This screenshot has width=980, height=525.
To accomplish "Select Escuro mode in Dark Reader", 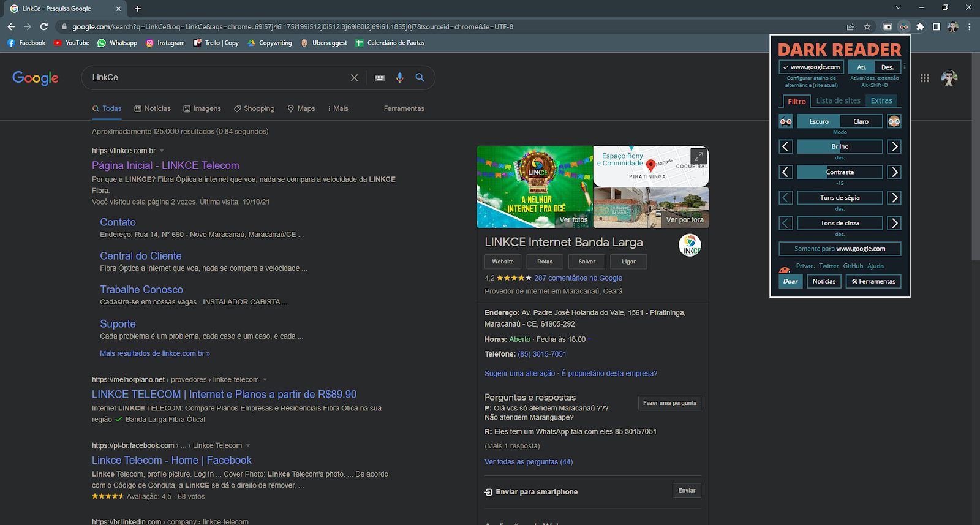I will pyautogui.click(x=818, y=121).
